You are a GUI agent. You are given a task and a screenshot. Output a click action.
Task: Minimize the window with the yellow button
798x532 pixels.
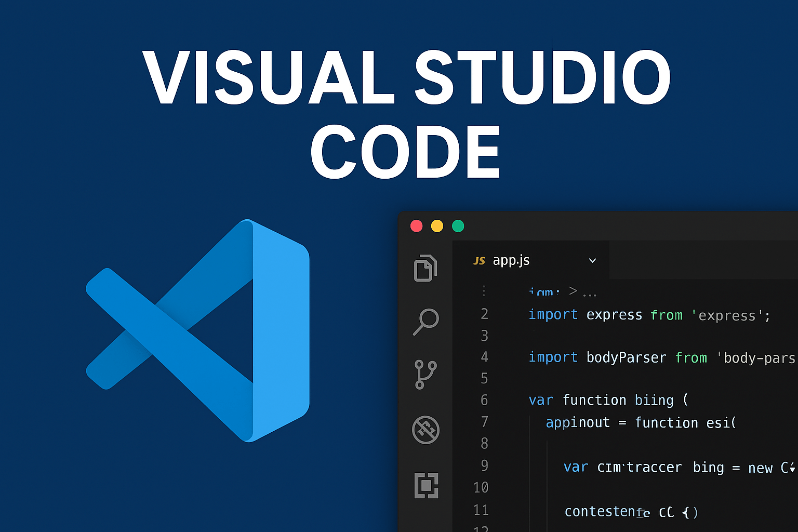pyautogui.click(x=437, y=226)
